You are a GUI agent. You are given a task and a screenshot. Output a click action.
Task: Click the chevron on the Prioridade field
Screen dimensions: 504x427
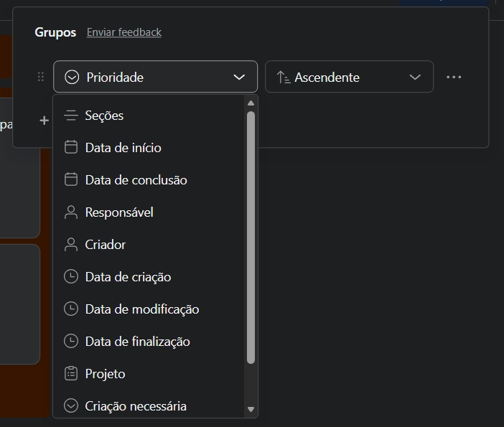239,77
